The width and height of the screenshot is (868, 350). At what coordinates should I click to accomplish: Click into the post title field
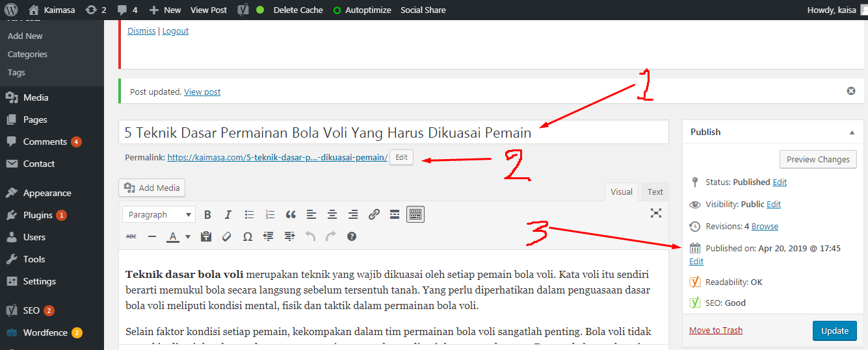(x=393, y=132)
